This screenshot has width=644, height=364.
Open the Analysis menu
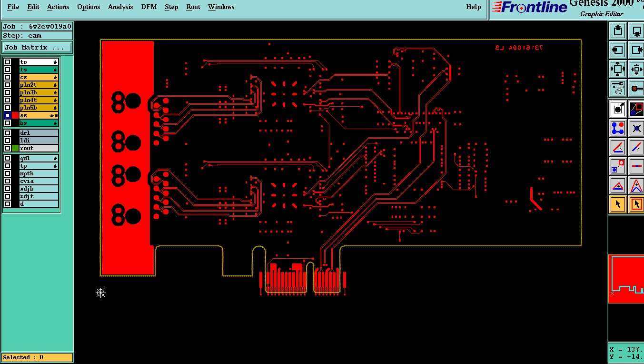pyautogui.click(x=120, y=7)
